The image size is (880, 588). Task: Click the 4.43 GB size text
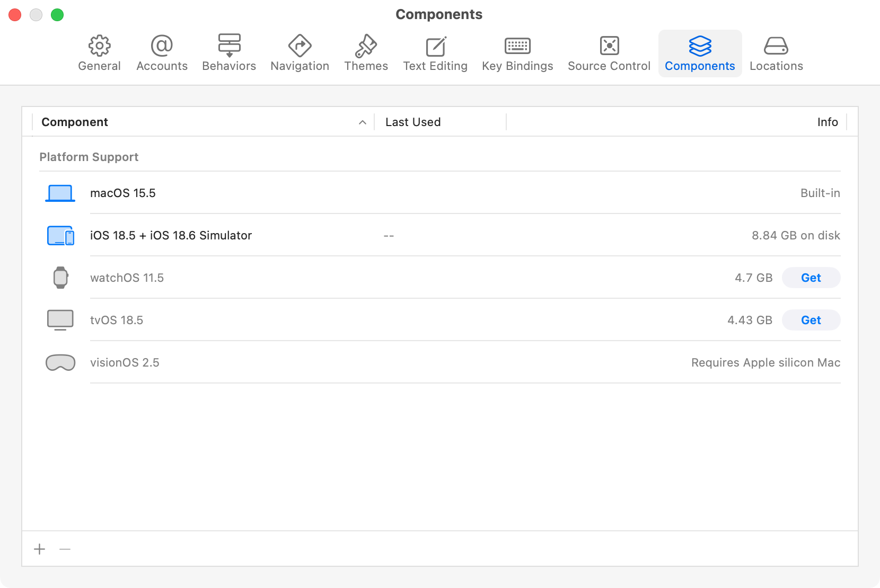[x=750, y=320]
